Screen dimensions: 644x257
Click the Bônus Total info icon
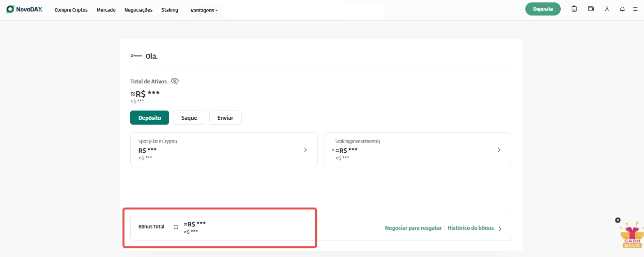pos(176,227)
